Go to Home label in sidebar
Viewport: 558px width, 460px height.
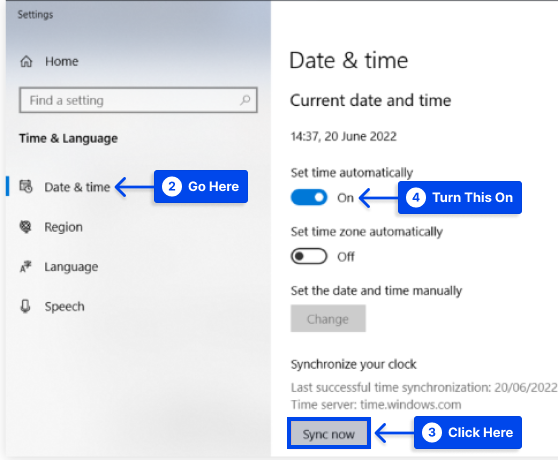click(x=62, y=62)
